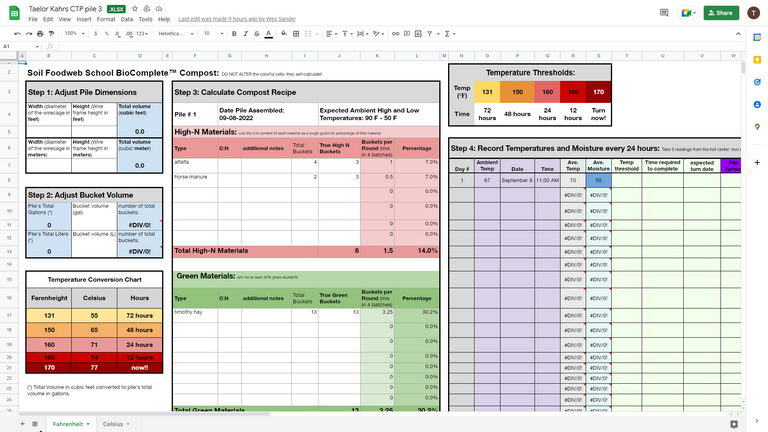Insert a chart from the toolbar
This screenshot has width=768, height=432.
point(418,34)
